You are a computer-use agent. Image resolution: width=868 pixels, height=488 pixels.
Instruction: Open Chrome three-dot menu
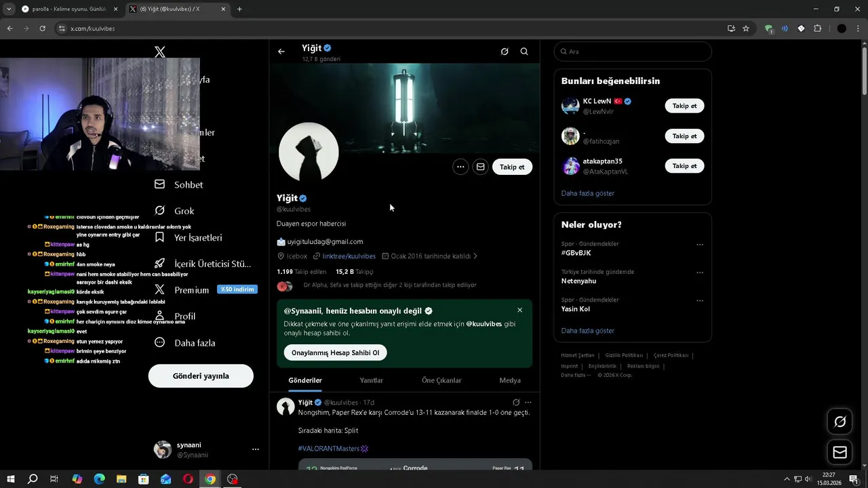[x=858, y=28]
